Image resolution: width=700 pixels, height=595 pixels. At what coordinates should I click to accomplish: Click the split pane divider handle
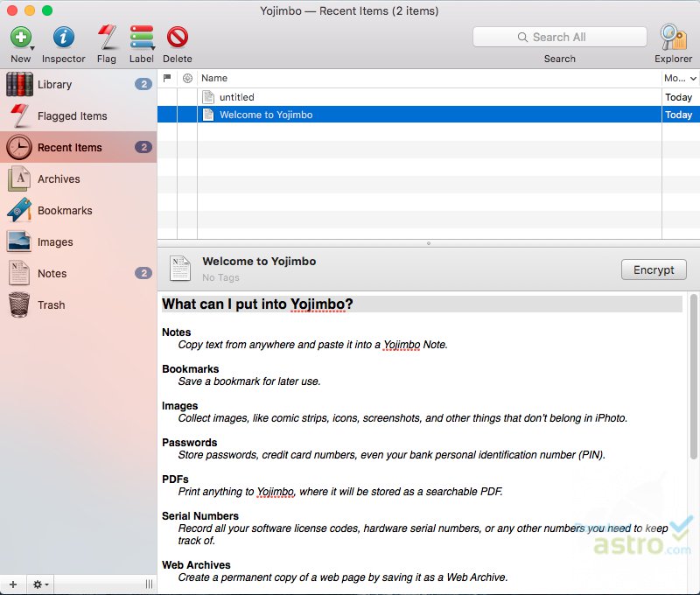(x=429, y=243)
